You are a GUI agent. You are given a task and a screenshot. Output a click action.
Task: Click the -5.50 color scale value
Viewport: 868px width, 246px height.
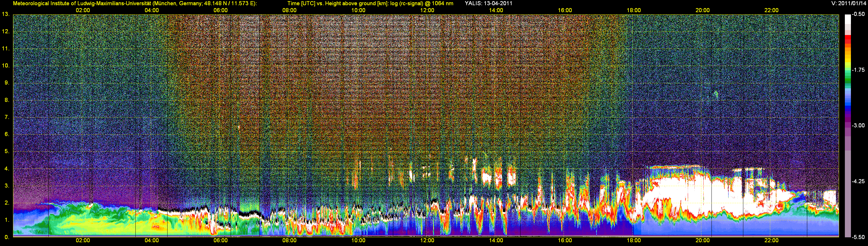click(858, 237)
